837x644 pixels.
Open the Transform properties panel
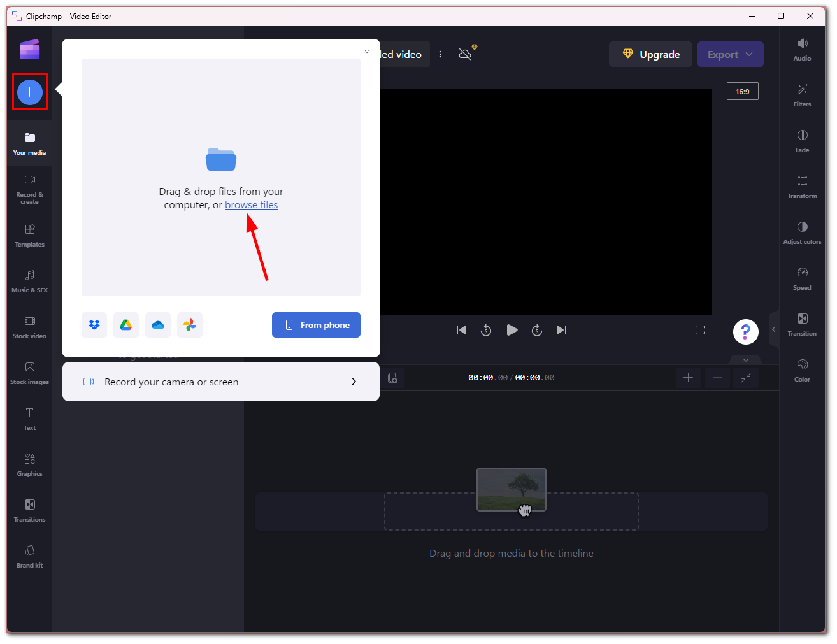pyautogui.click(x=802, y=187)
